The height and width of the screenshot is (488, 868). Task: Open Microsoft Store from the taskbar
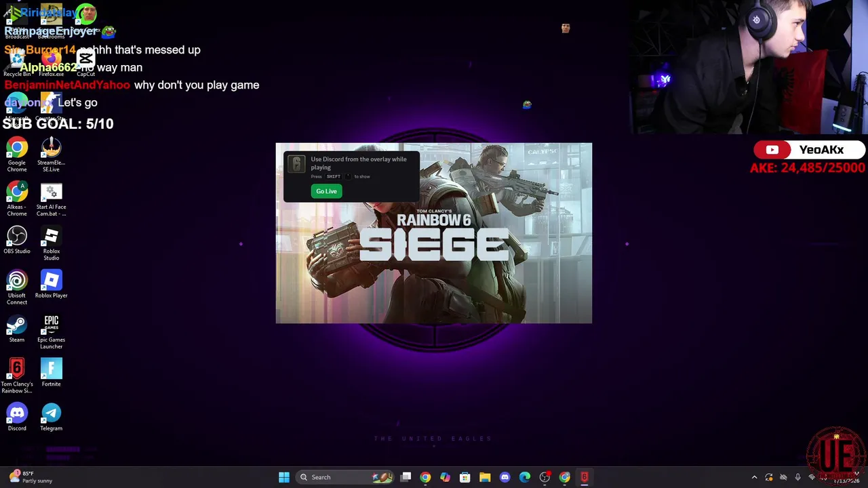point(465,477)
